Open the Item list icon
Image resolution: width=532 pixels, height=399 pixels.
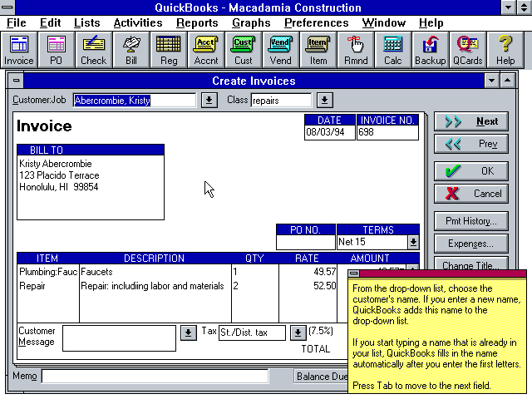318,50
